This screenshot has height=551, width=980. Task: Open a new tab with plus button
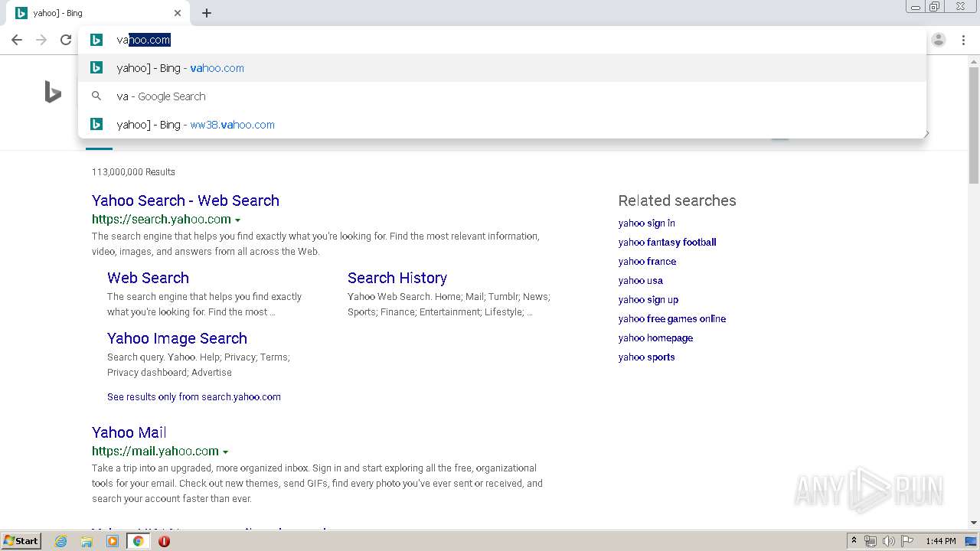207,13
